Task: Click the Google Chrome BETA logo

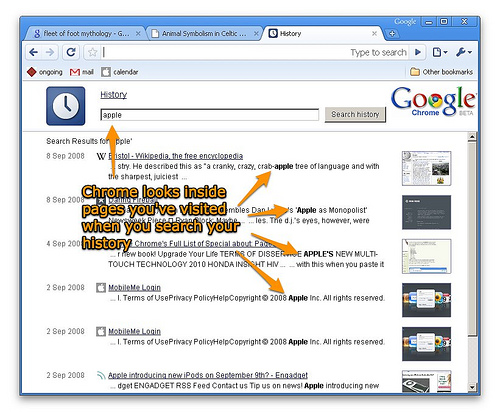Action: [x=433, y=101]
